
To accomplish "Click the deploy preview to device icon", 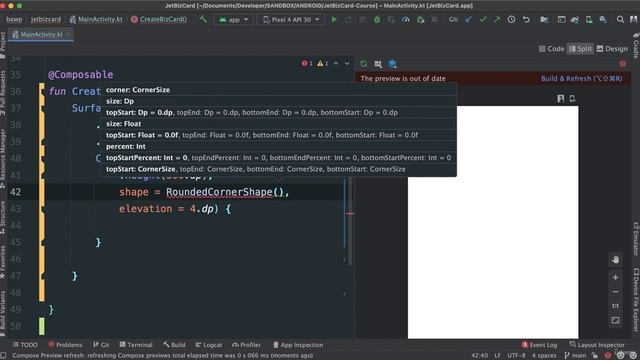I will 572,98.
